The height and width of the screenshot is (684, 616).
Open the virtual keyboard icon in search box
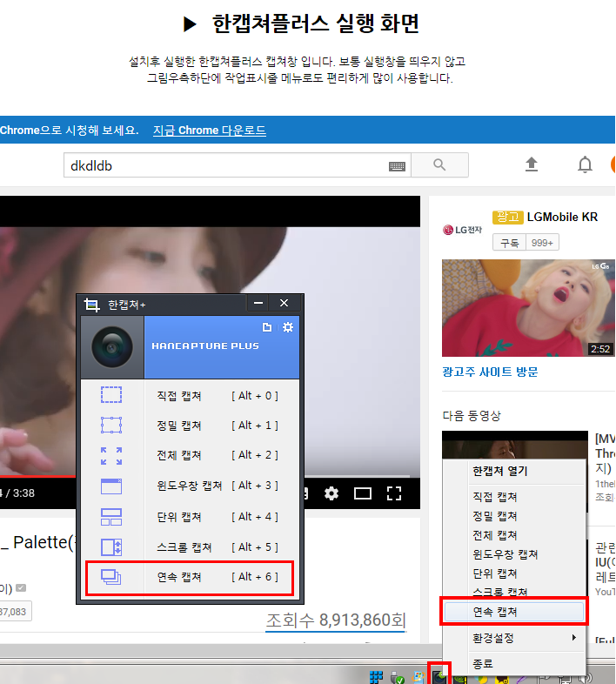(x=397, y=166)
